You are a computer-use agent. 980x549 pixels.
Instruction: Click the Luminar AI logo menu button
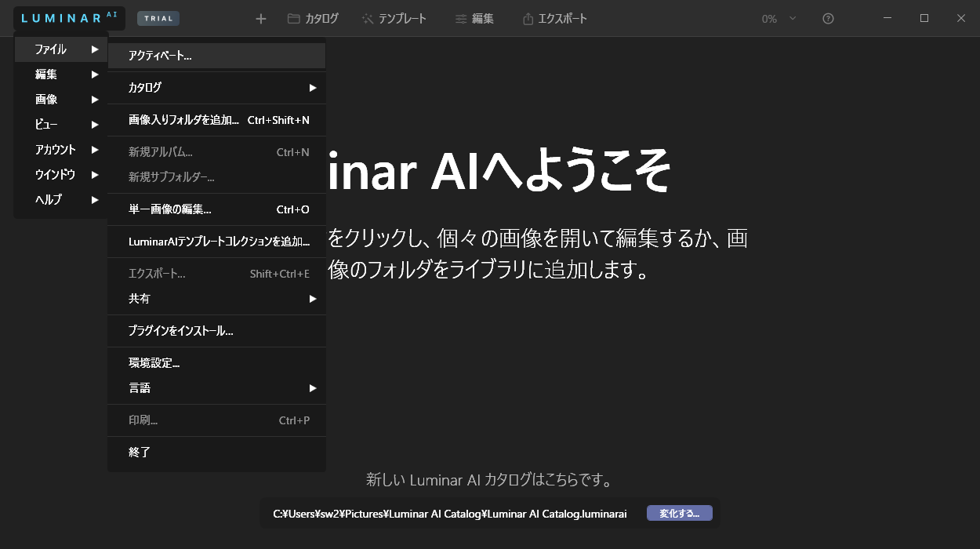[x=69, y=18]
